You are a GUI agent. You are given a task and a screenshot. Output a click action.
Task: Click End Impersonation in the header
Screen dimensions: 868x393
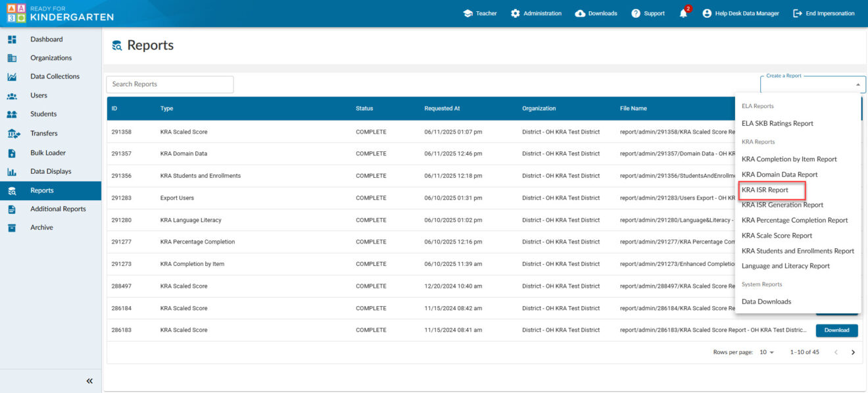pos(824,13)
